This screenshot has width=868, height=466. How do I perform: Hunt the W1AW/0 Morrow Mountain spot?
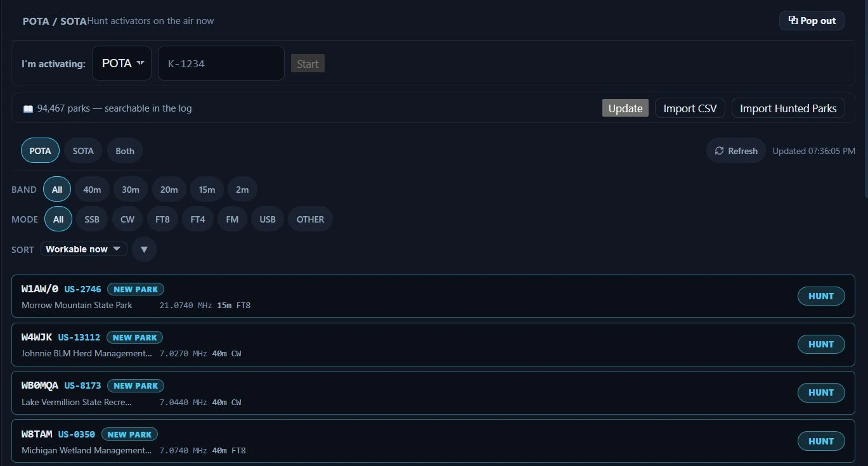(x=821, y=296)
